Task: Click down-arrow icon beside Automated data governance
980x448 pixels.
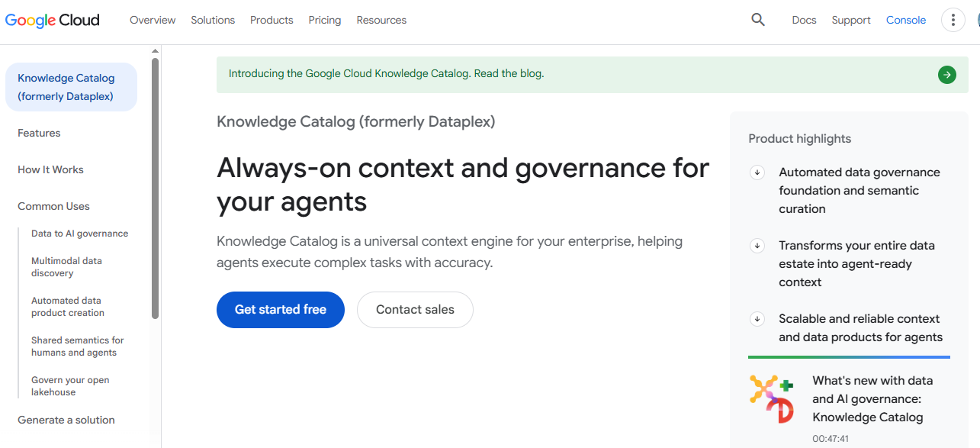Action: (757, 172)
